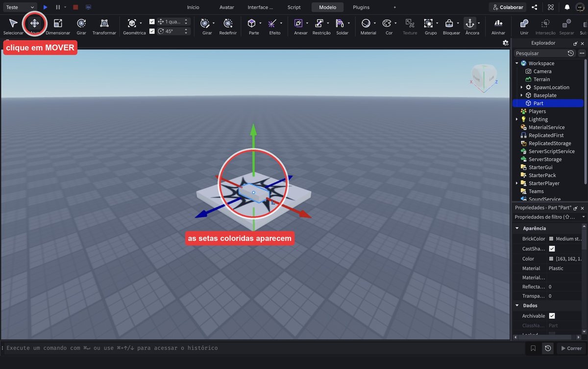Viewport: 588px width, 369px height.
Task: Expand the StarterPlayer node
Action: (516, 183)
